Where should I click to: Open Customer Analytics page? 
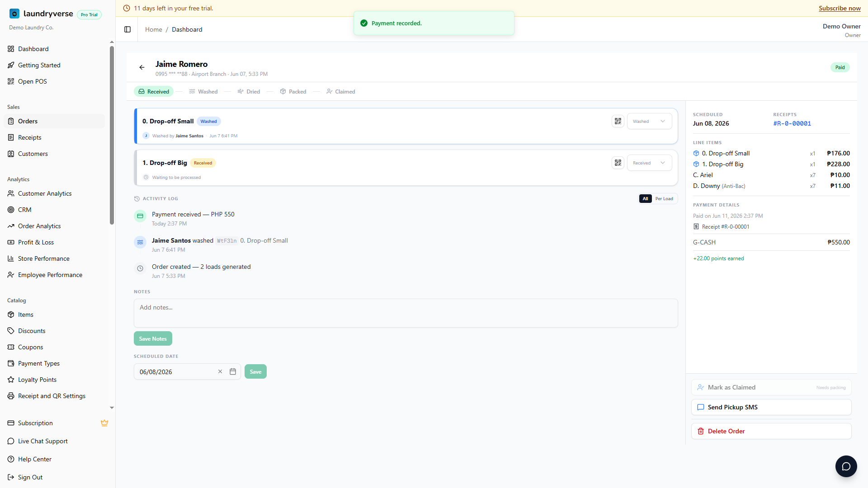(x=54, y=193)
